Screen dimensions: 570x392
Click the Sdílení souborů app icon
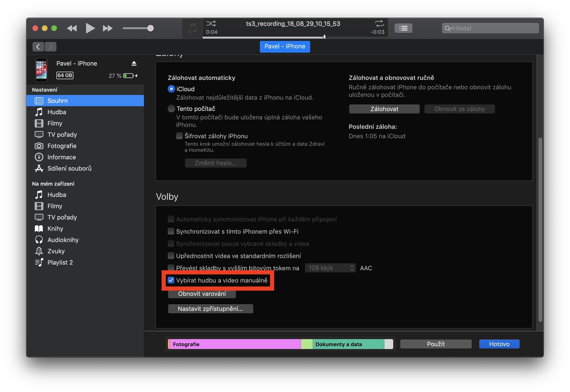click(39, 169)
